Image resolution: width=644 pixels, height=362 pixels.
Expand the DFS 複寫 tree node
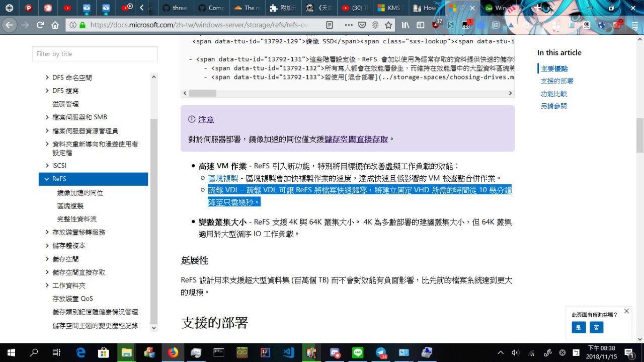click(x=47, y=91)
